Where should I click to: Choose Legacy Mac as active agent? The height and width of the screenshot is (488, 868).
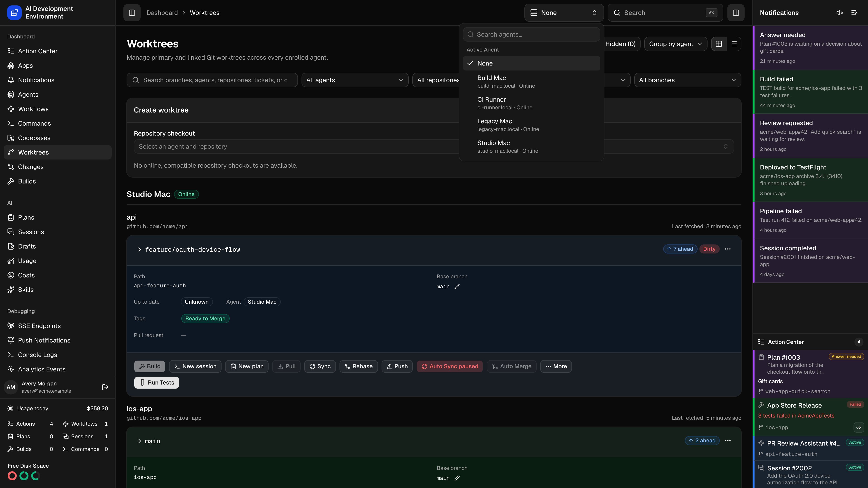[531, 125]
